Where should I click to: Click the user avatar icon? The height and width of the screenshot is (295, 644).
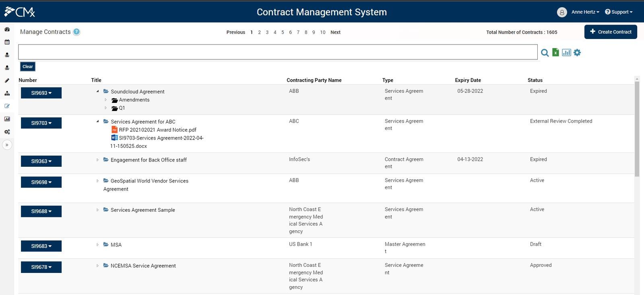[562, 12]
